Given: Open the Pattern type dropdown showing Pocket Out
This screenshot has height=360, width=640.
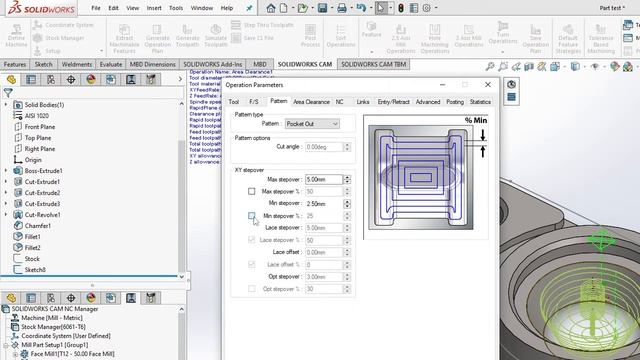Looking at the screenshot, I should point(312,124).
